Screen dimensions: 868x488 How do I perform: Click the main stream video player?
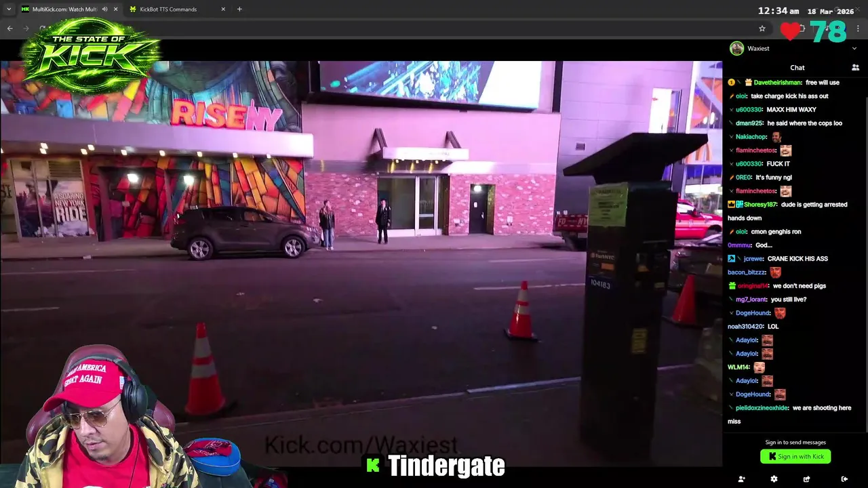361,263
